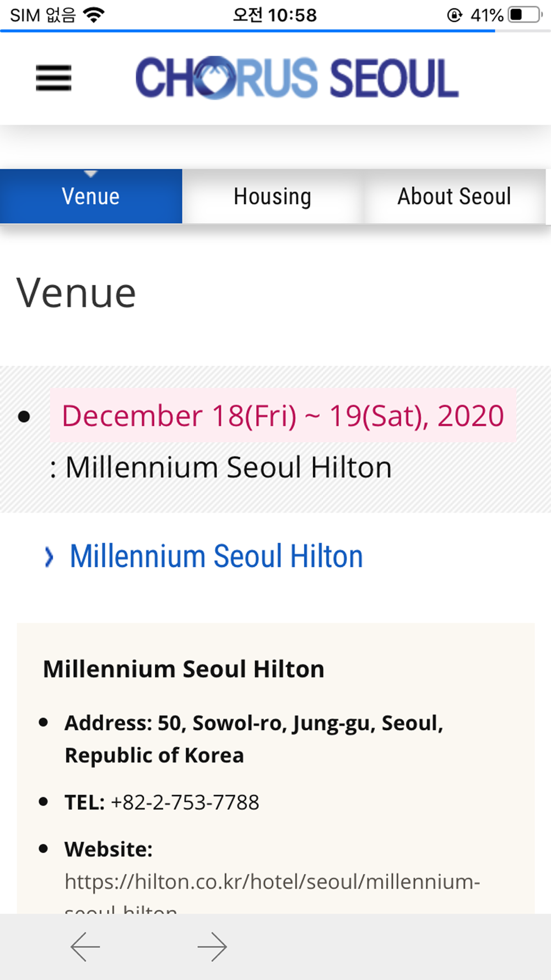This screenshot has width=551, height=980.
Task: Switch to the Housing tab
Action: (272, 196)
